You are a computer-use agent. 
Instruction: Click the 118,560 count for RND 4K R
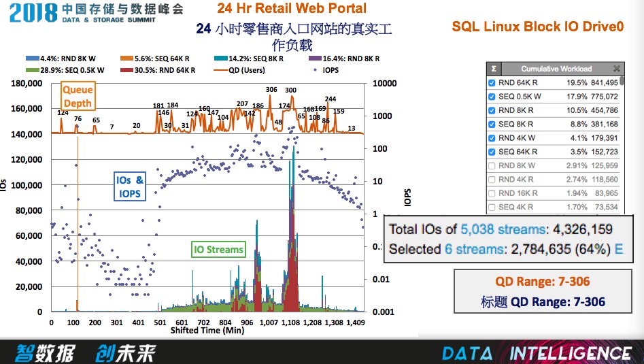pos(605,180)
